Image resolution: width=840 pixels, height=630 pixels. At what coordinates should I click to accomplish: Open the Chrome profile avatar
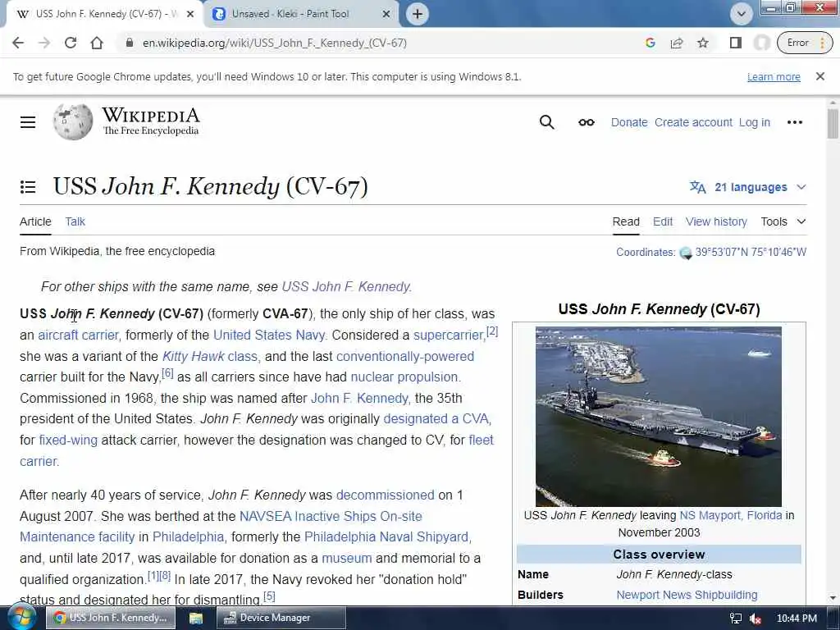point(762,43)
